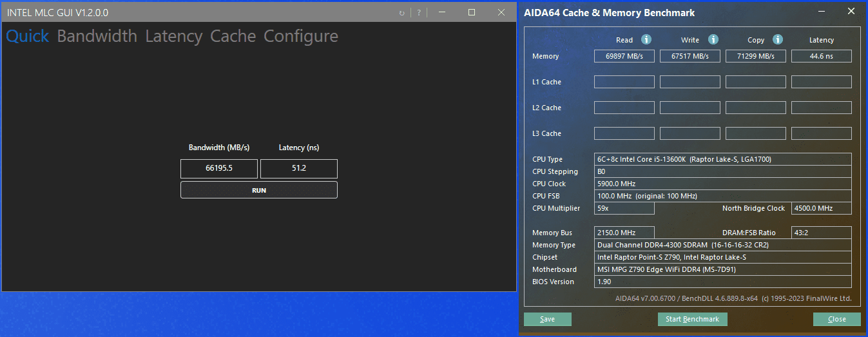Close the Intel MLC GUI window

[x=501, y=12]
